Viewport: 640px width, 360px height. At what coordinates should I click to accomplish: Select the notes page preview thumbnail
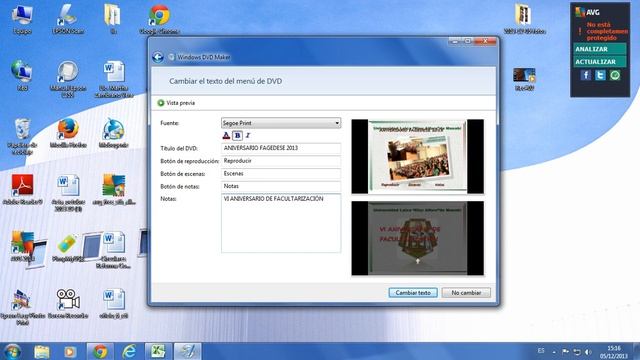[418, 238]
